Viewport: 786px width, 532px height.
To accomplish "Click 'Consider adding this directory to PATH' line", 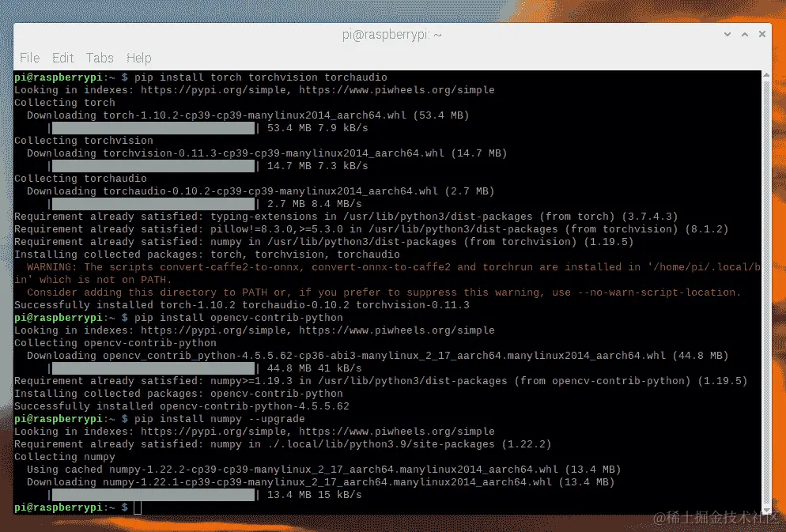I will click(384, 292).
